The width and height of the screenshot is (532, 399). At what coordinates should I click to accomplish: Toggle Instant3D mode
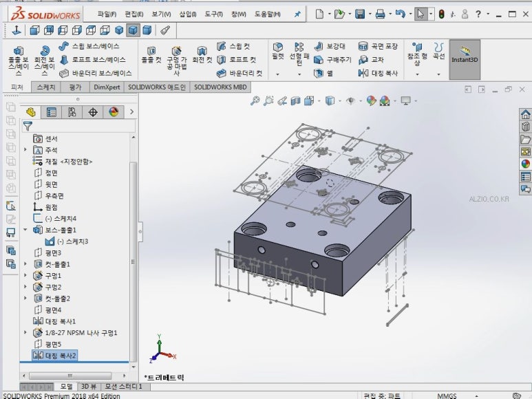click(x=465, y=60)
